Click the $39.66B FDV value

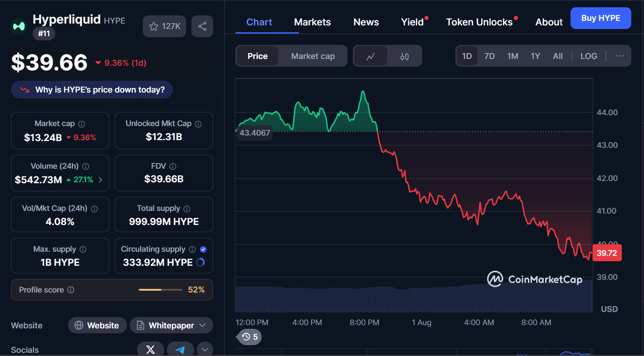[x=164, y=179]
